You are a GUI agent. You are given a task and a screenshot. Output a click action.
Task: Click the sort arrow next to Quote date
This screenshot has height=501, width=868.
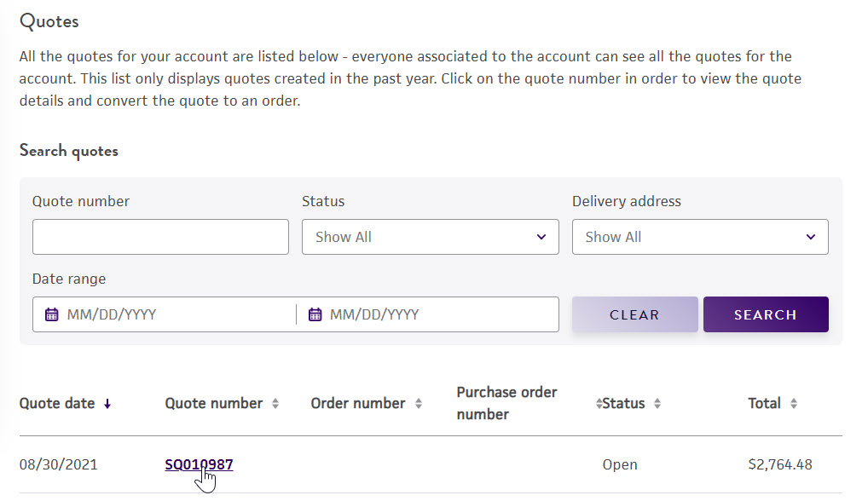[107, 403]
